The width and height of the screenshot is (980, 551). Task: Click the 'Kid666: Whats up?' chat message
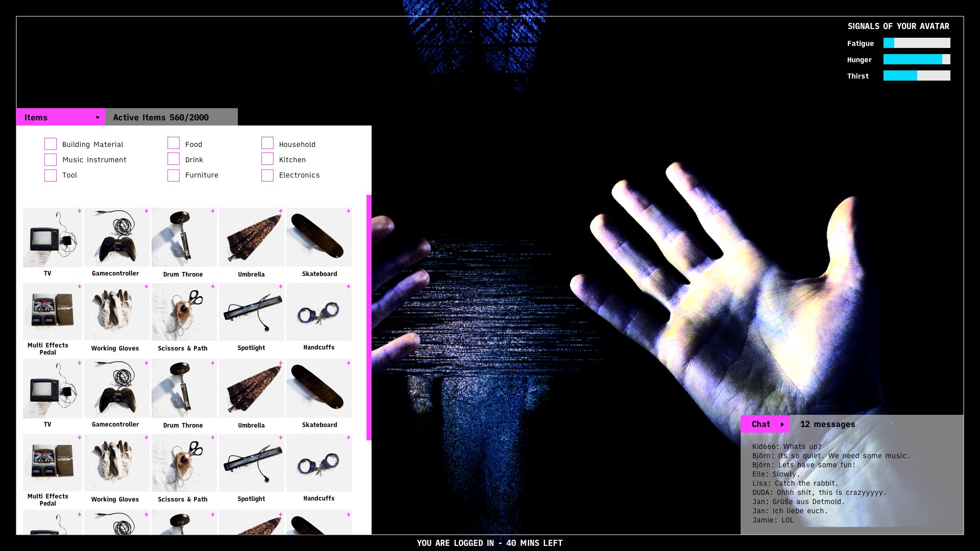tap(787, 446)
